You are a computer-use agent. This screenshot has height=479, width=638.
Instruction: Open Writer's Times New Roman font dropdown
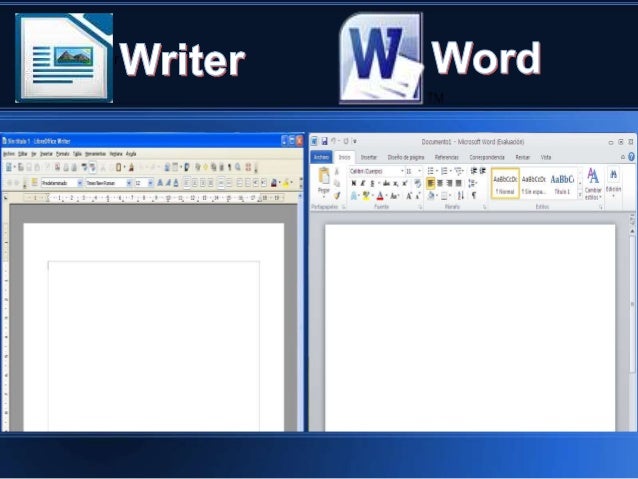pyautogui.click(x=129, y=183)
